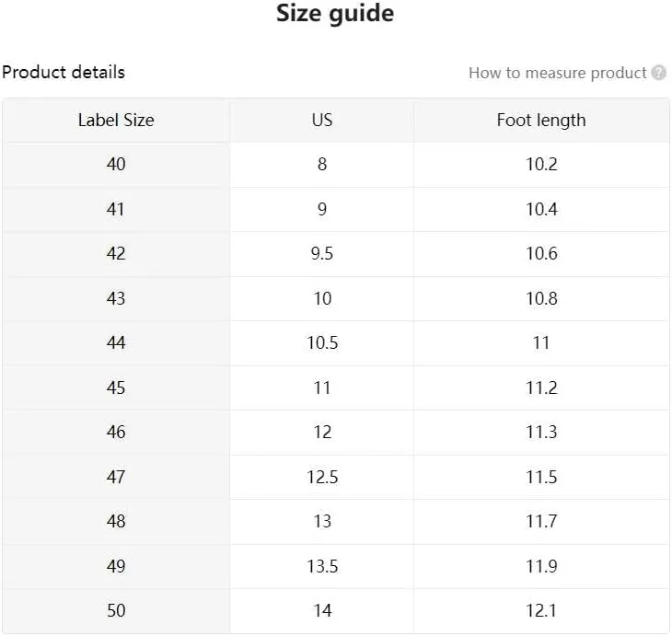Click foot length 12.1 cell
Screen dimensions: 672x636
pyautogui.click(x=541, y=611)
